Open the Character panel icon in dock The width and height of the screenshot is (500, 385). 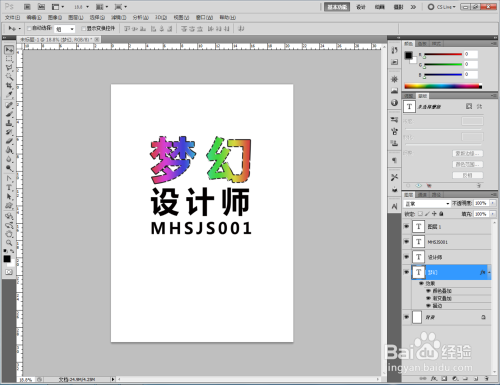(394, 206)
